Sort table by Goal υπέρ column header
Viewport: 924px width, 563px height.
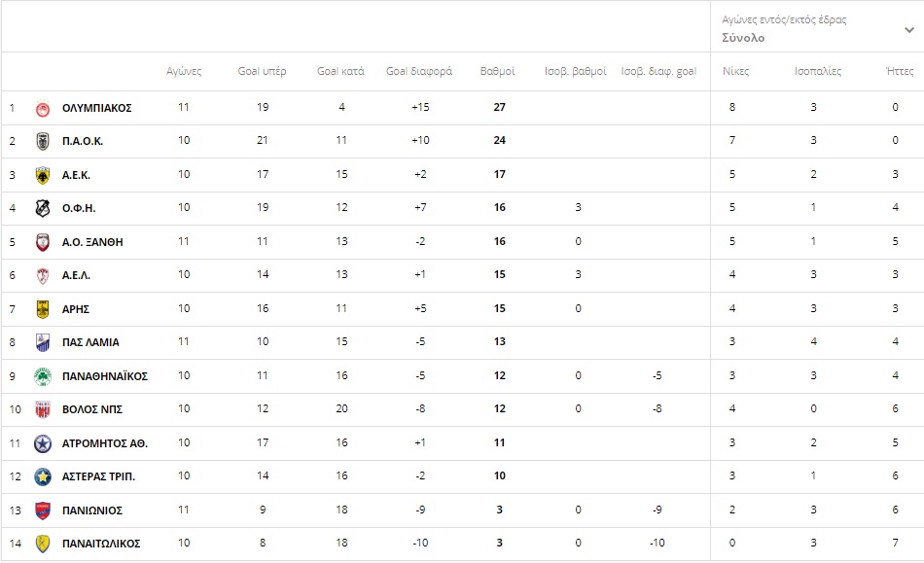263,71
